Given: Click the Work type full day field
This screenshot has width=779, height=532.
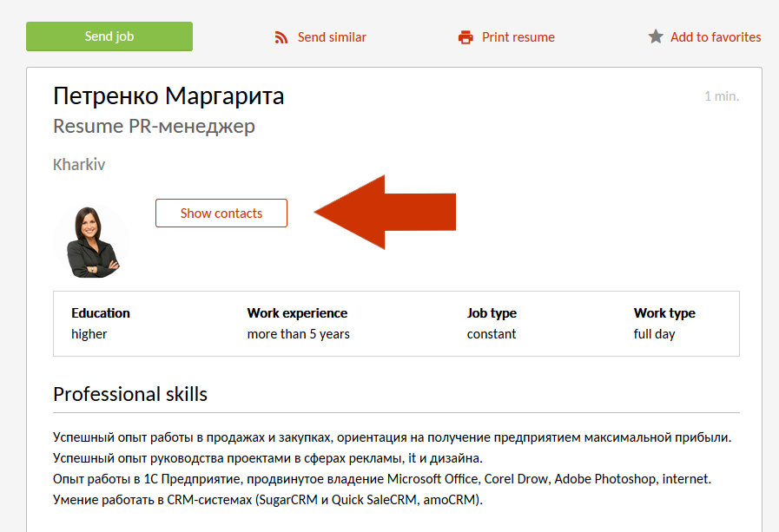Looking at the screenshot, I should click(x=664, y=323).
